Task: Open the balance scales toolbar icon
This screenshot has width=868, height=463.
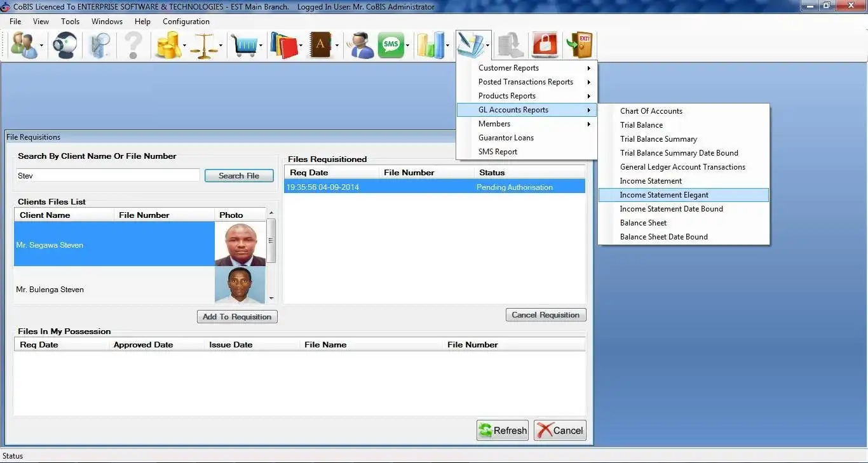Action: click(205, 46)
